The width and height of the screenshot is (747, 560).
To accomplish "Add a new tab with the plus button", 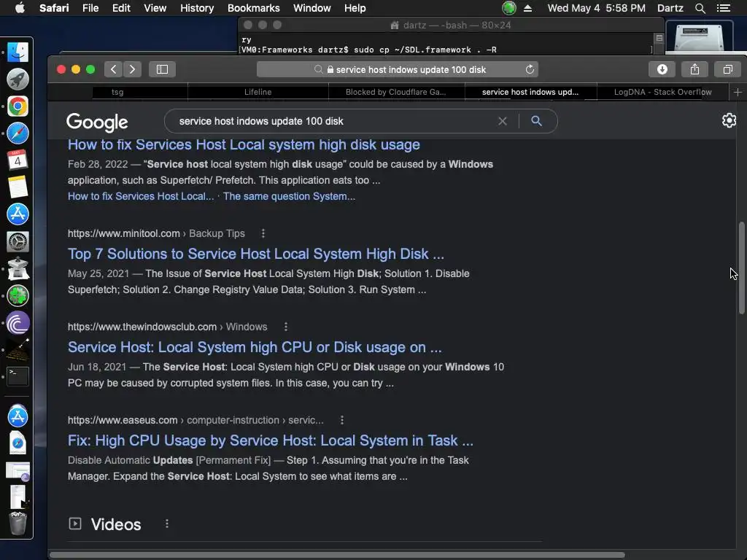I will pyautogui.click(x=738, y=92).
